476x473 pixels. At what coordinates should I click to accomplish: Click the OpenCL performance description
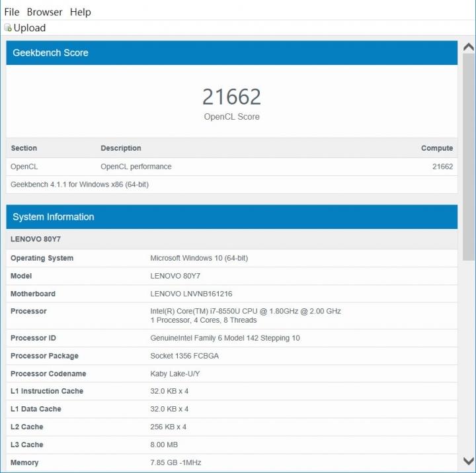[x=136, y=167]
